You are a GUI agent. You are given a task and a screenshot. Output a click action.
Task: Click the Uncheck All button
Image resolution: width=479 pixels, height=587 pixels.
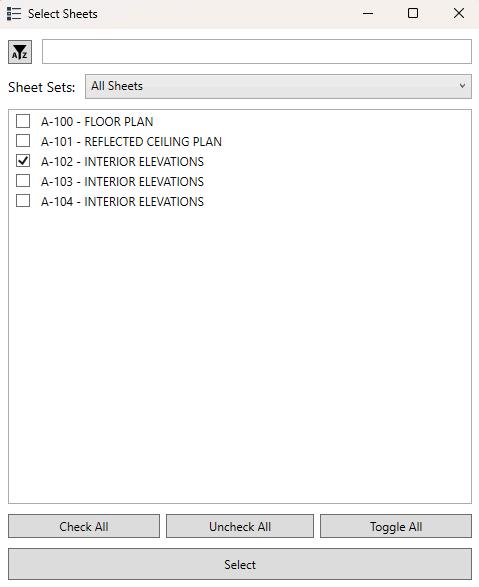pos(240,526)
